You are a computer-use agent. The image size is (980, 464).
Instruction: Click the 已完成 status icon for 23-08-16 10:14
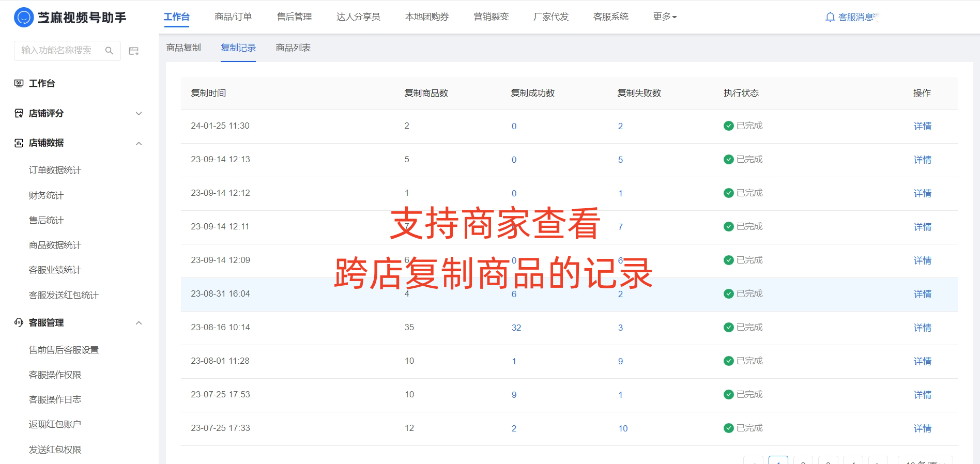729,328
